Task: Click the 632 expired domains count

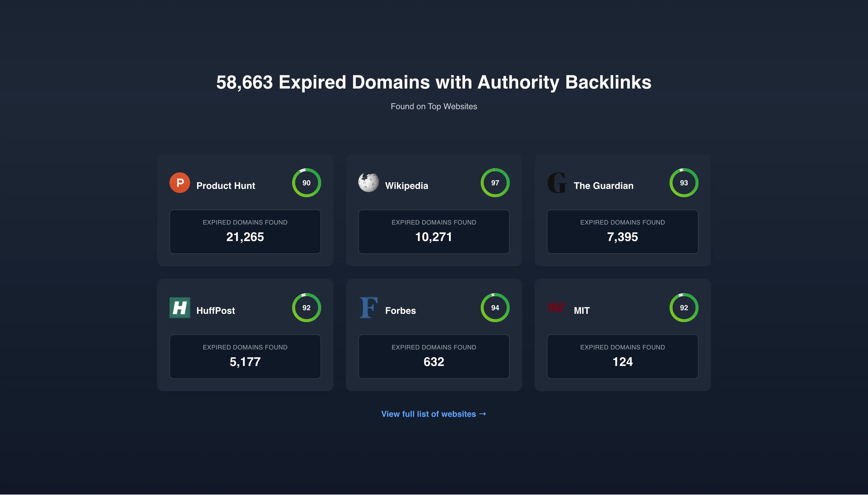Action: click(x=434, y=362)
